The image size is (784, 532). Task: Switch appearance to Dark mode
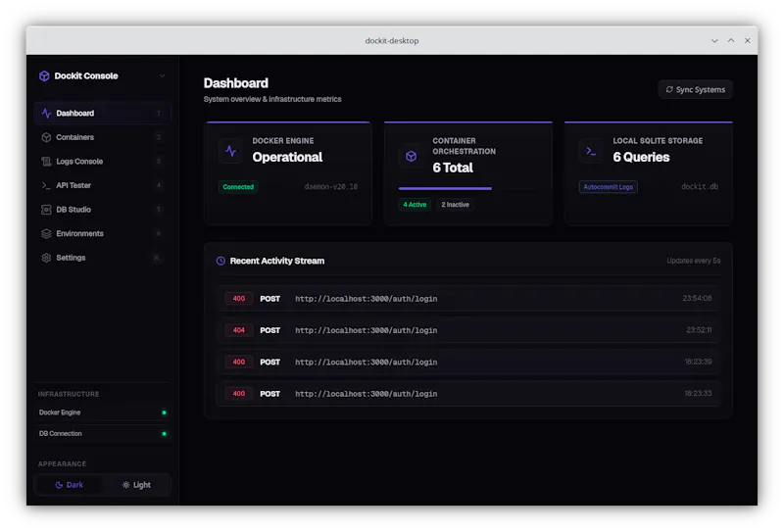tap(69, 485)
